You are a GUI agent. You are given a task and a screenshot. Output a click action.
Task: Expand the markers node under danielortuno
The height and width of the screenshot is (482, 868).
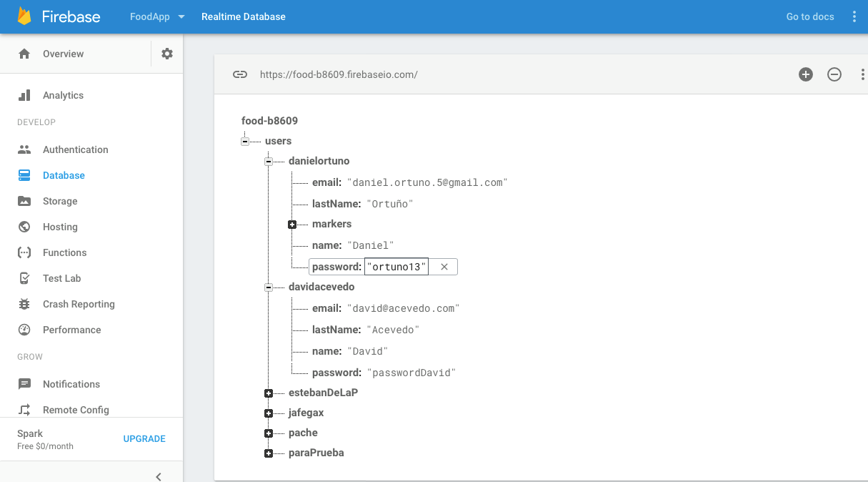291,224
